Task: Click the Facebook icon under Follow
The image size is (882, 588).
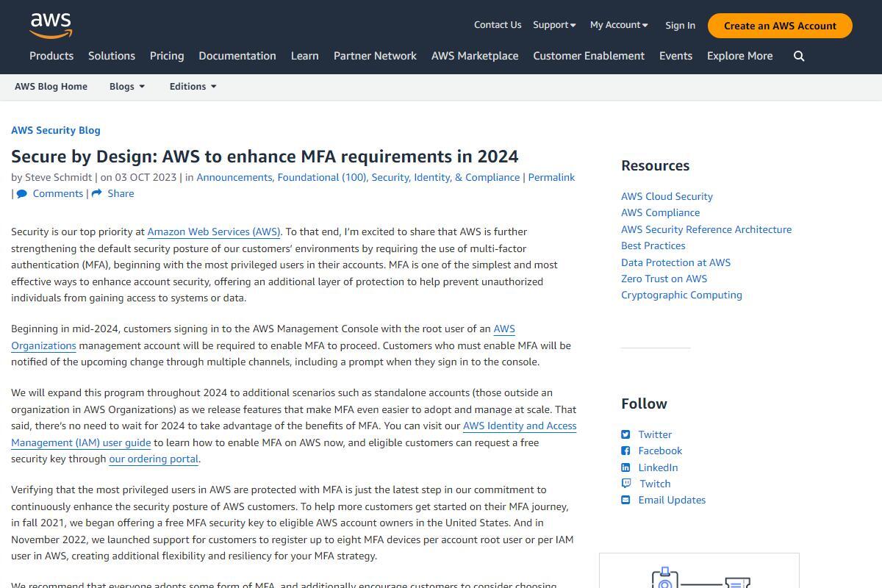Action: tap(625, 451)
